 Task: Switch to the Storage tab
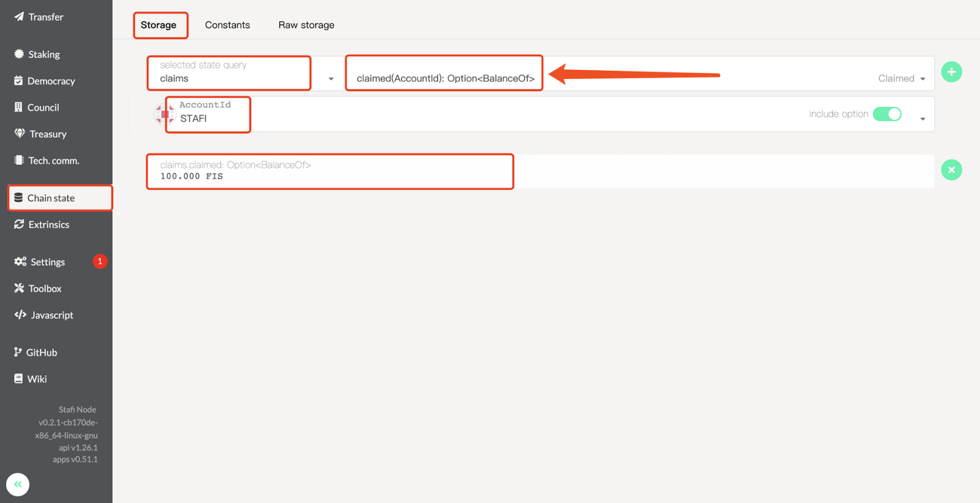pyautogui.click(x=159, y=25)
